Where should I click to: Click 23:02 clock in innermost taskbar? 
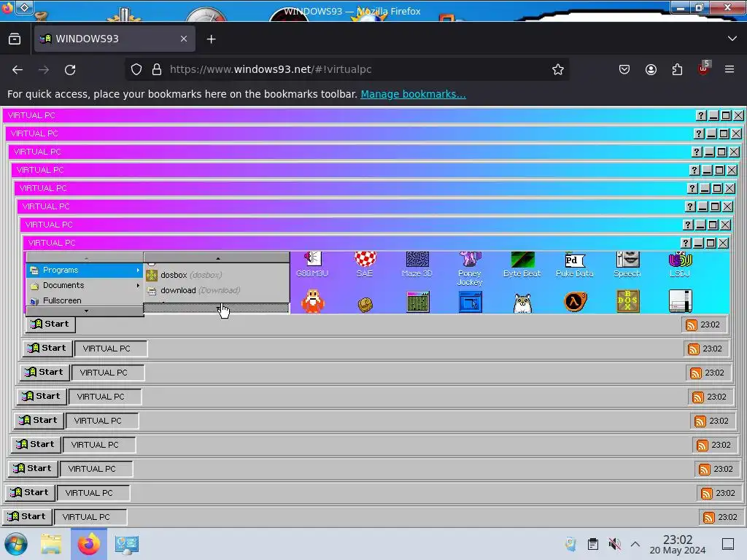coord(710,324)
